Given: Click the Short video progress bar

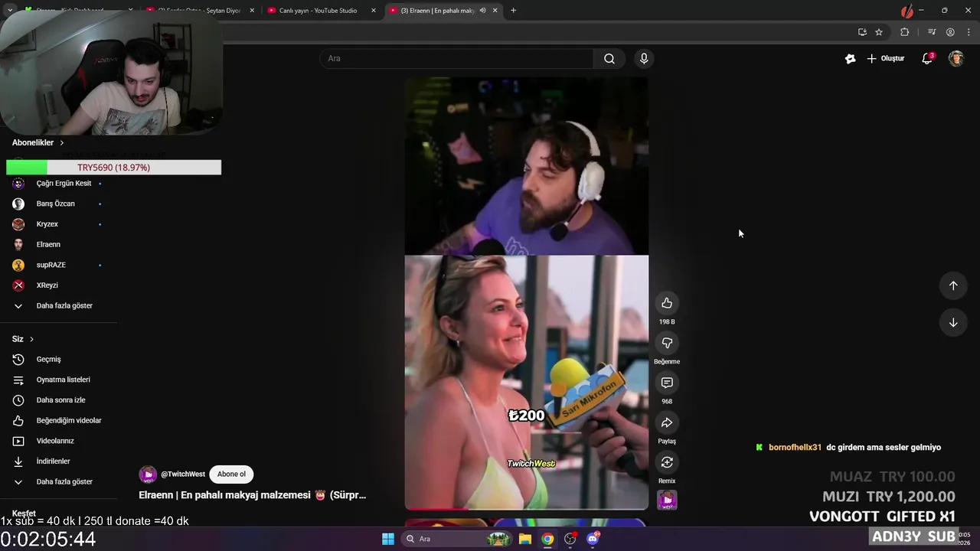Looking at the screenshot, I should coord(527,508).
